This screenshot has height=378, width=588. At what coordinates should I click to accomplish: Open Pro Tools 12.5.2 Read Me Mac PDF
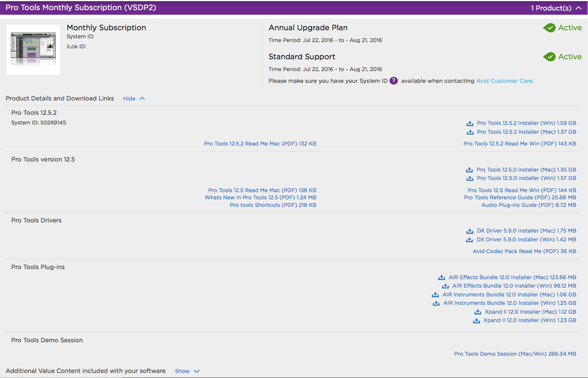pyautogui.click(x=260, y=144)
